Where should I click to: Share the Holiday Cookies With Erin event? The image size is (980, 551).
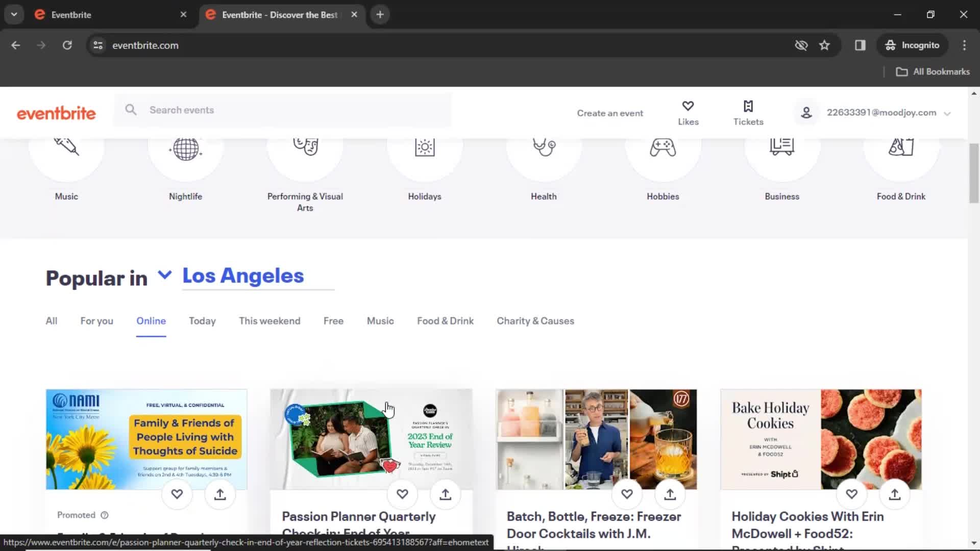click(x=895, y=494)
